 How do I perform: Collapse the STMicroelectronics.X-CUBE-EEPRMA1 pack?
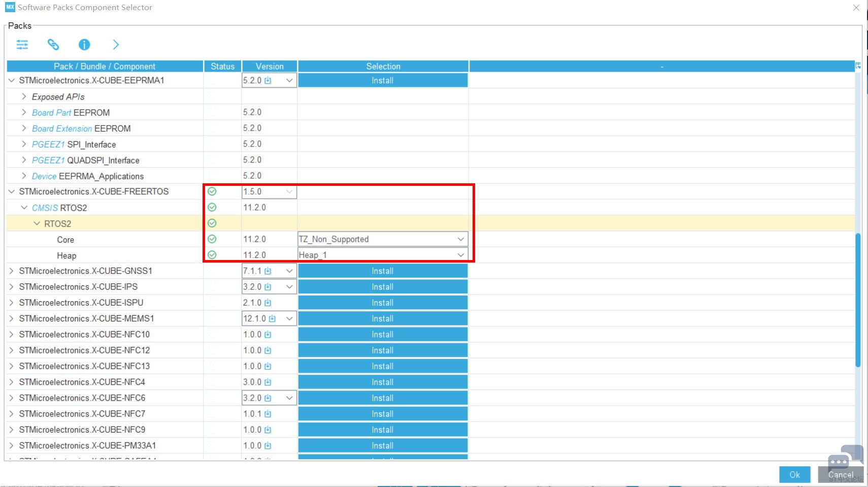point(11,80)
